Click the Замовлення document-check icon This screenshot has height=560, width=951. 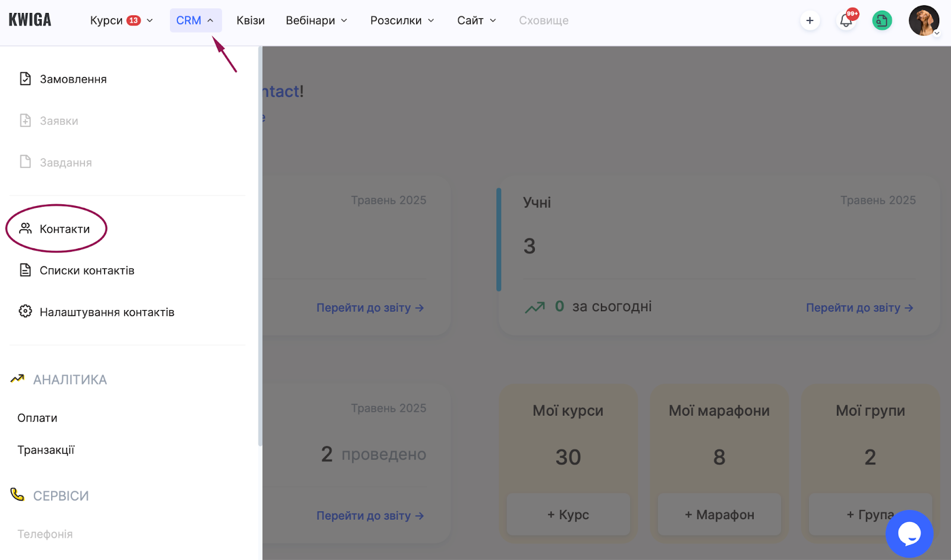pyautogui.click(x=25, y=78)
